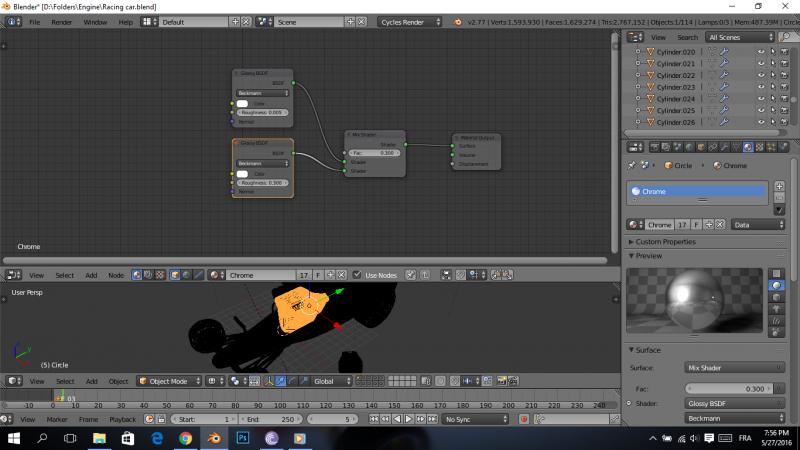This screenshot has height=450, width=800.
Task: Select the sphere preview shape icon
Action: pyautogui.click(x=778, y=285)
